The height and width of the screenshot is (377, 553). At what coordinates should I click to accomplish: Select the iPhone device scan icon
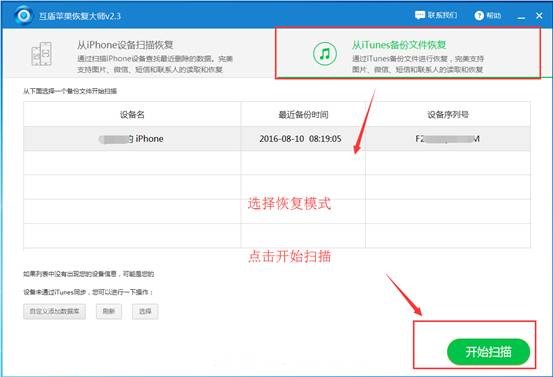(x=42, y=54)
